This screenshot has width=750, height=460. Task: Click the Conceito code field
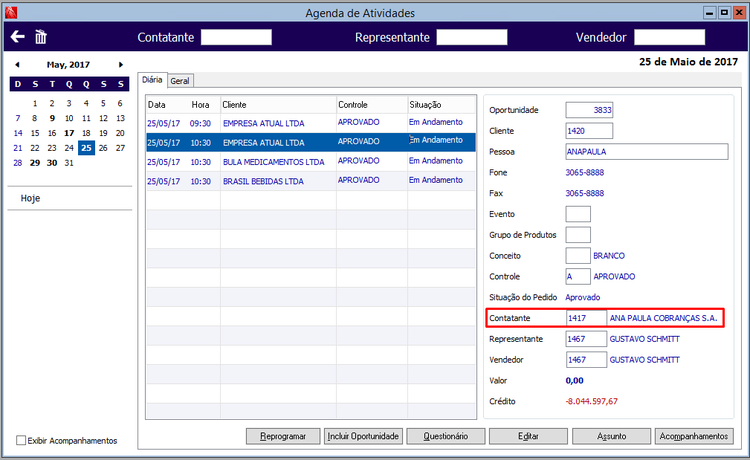[578, 255]
